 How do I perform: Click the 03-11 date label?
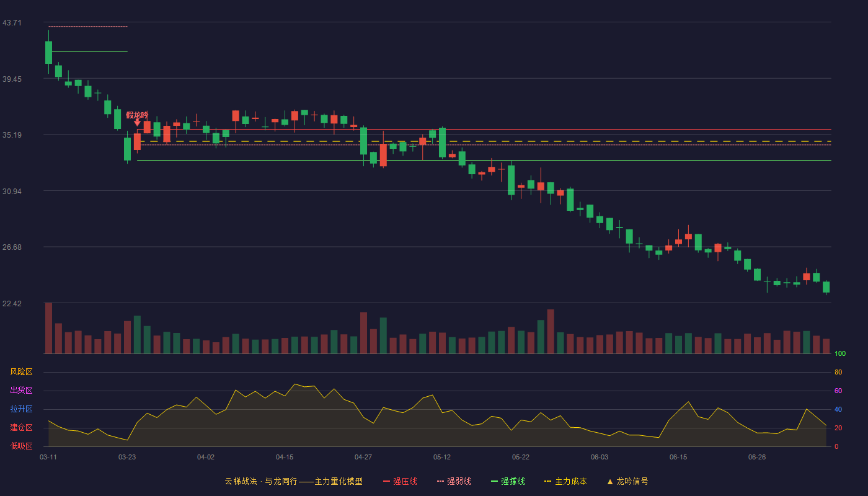[48, 457]
